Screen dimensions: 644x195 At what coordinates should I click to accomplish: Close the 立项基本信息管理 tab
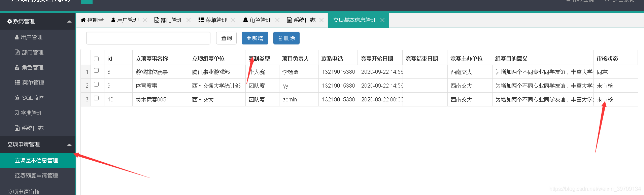click(x=382, y=20)
